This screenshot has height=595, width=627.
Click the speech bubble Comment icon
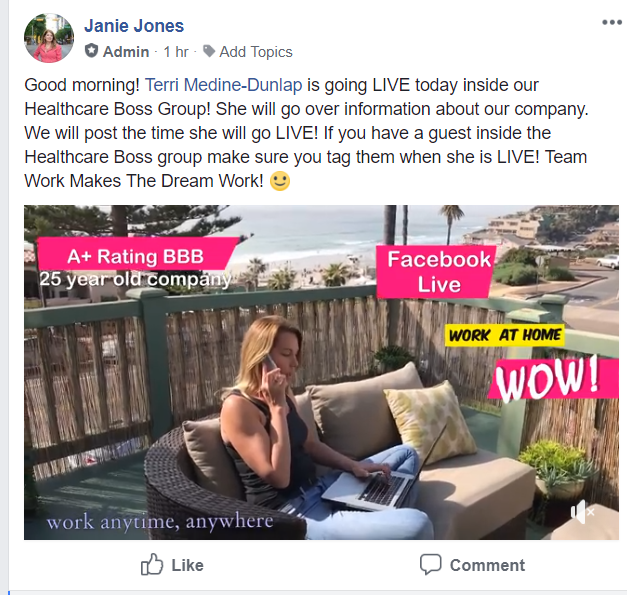tap(431, 564)
